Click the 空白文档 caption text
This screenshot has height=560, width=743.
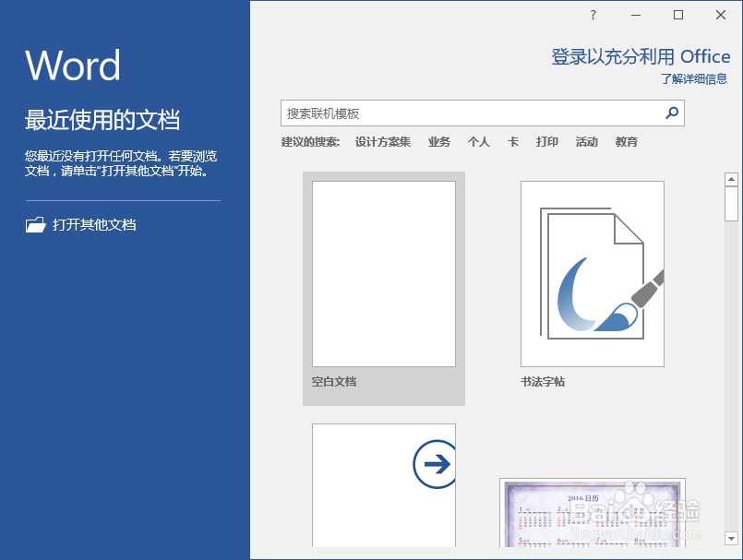(334, 381)
